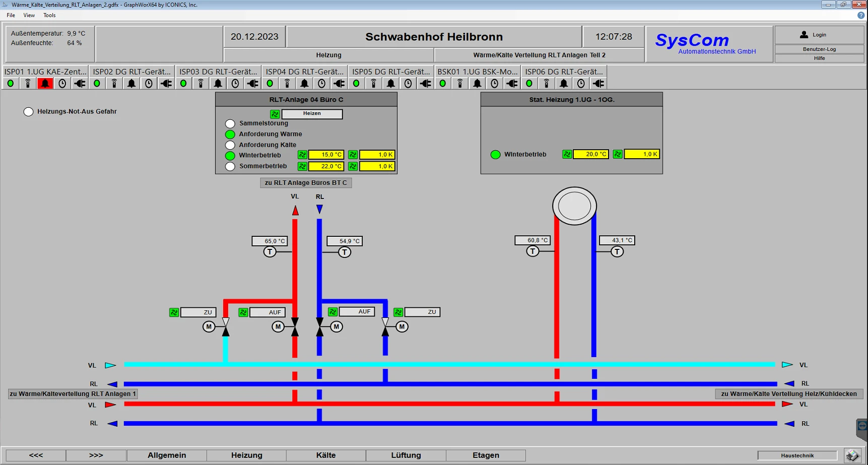Click the 65,0 °C VL temperature readout

[x=270, y=241]
